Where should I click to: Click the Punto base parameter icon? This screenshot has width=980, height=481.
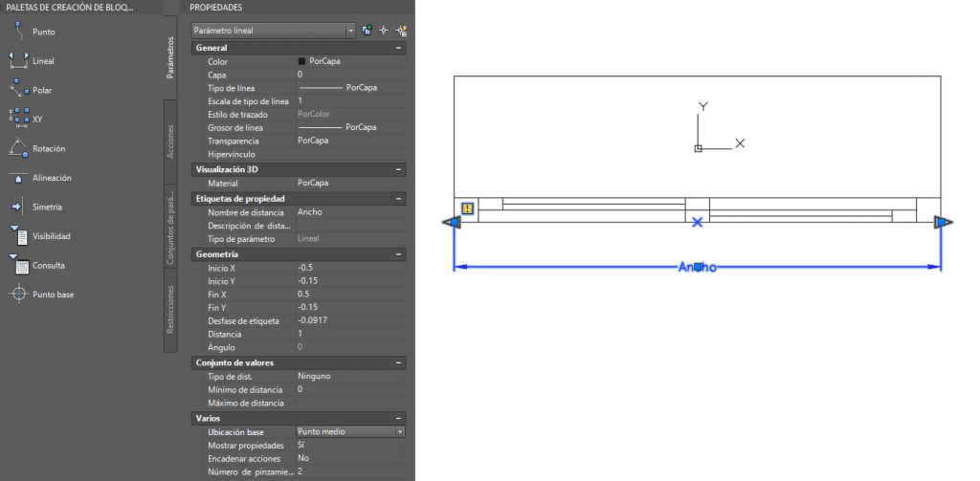19,295
